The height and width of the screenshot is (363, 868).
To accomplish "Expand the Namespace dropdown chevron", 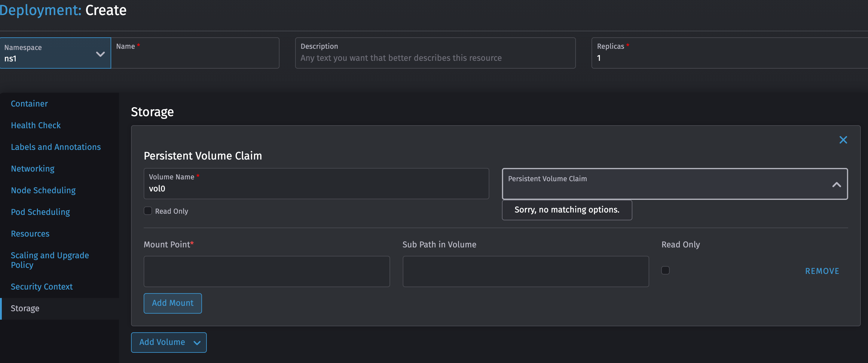I will point(100,54).
